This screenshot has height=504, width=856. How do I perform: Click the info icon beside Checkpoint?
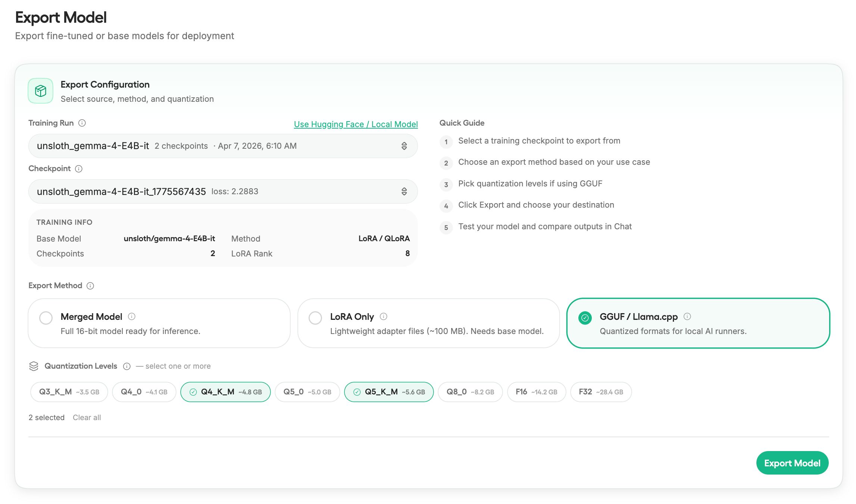(x=79, y=169)
